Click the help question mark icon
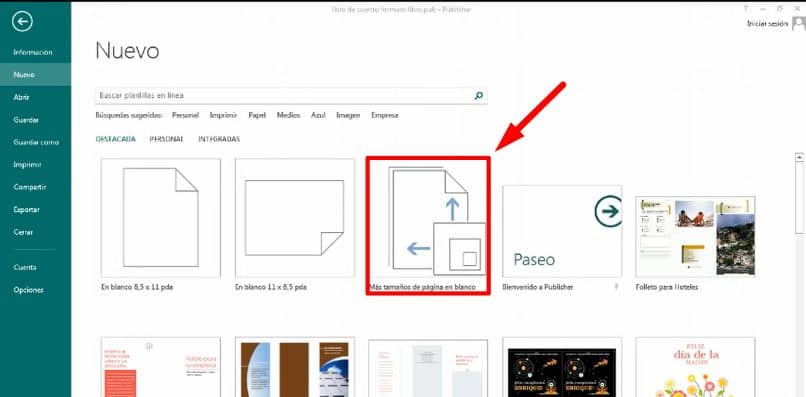The height and width of the screenshot is (397, 806). [x=746, y=9]
